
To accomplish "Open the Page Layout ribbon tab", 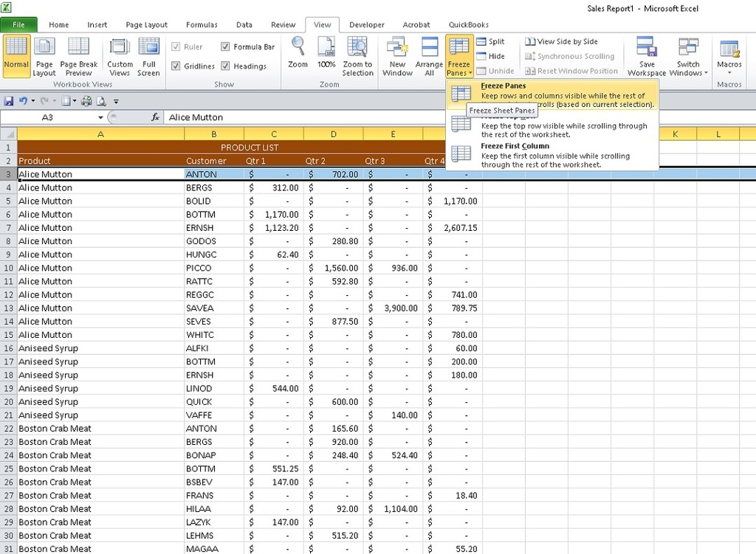I will [x=146, y=24].
